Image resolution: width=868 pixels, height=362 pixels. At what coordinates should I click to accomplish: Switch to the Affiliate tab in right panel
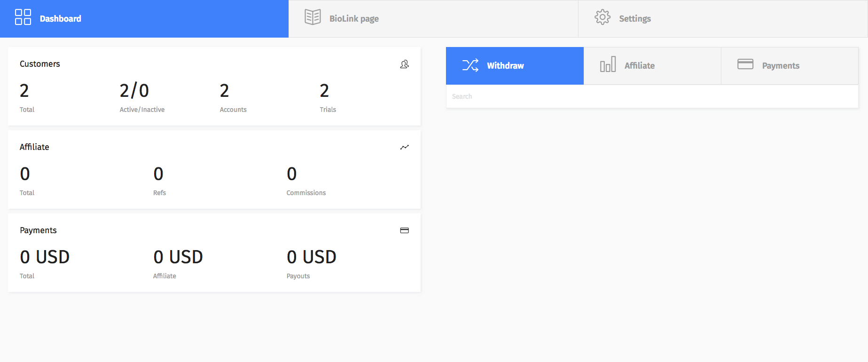click(x=652, y=66)
